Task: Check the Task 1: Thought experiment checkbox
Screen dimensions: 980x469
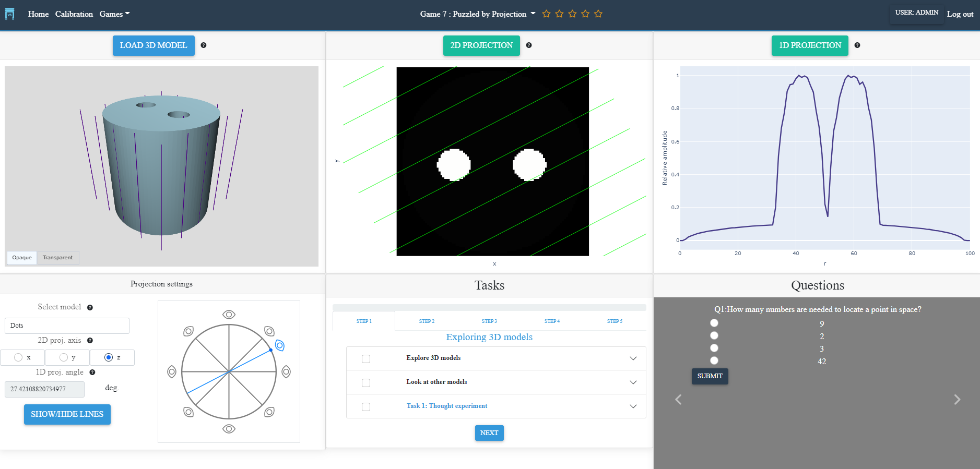Action: (366, 407)
